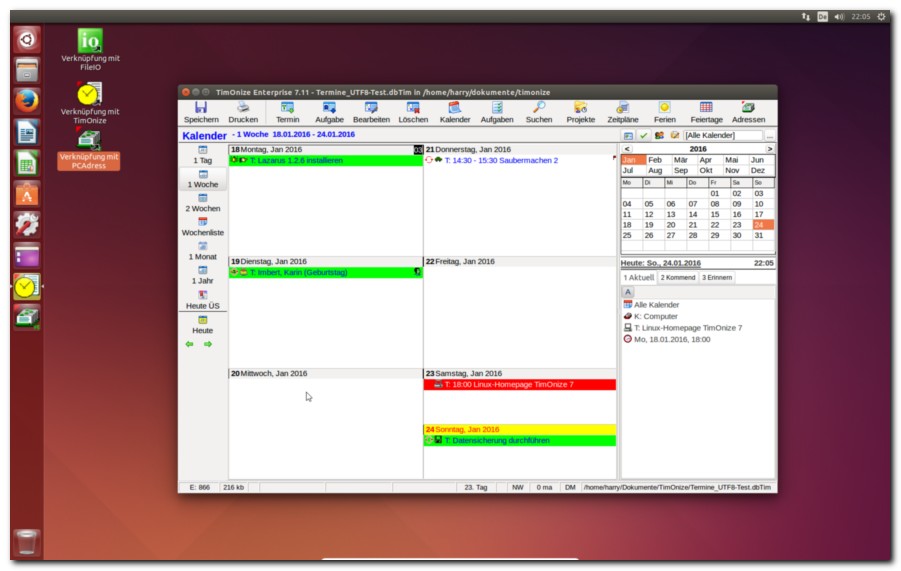
Task: Open Heute ÜS overview
Action: (x=203, y=300)
